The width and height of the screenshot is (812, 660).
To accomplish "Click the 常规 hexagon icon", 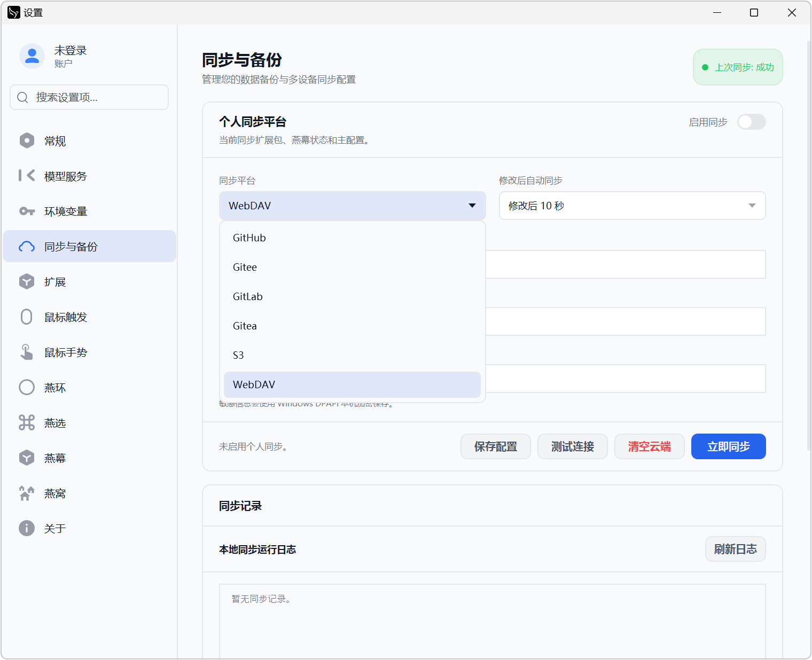I will tap(27, 140).
